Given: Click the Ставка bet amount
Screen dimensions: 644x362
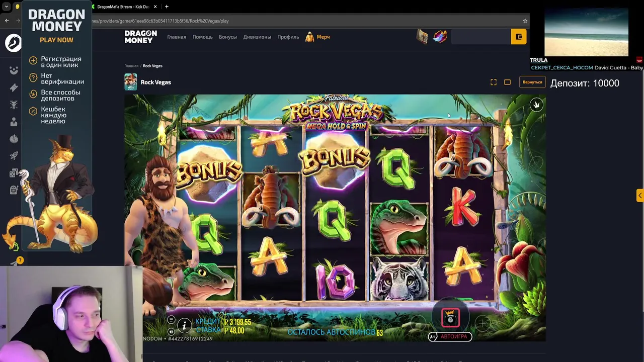Looking at the screenshot, I should [234, 330].
